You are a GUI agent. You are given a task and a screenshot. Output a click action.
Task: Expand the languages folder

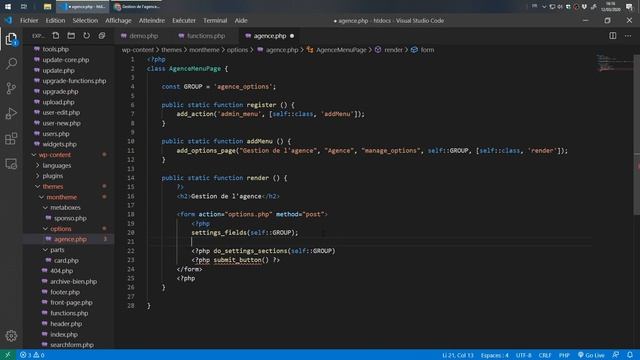click(57, 165)
